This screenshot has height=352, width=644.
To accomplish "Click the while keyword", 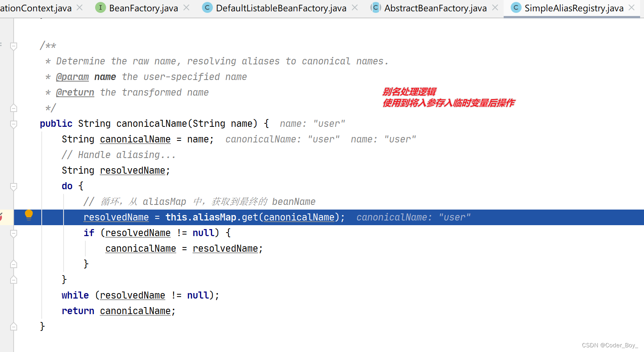I will (x=75, y=295).
